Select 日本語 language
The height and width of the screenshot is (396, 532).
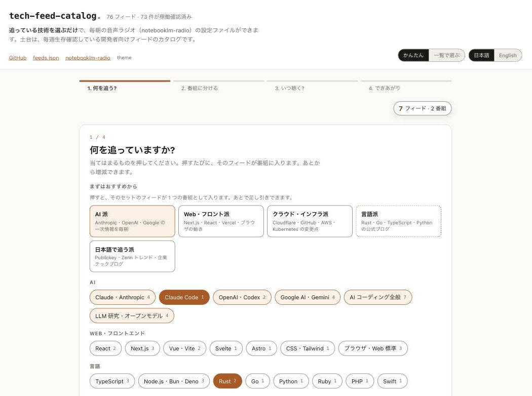[481, 55]
